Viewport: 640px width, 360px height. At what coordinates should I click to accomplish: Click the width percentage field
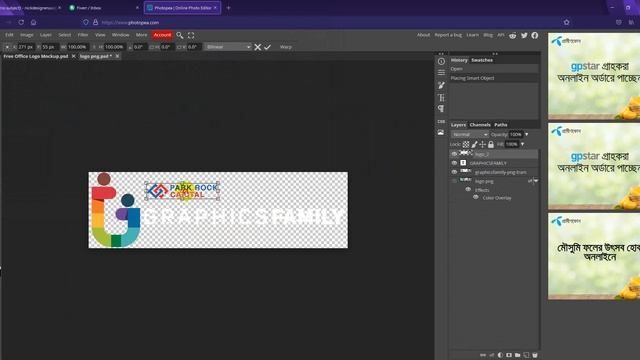point(77,47)
